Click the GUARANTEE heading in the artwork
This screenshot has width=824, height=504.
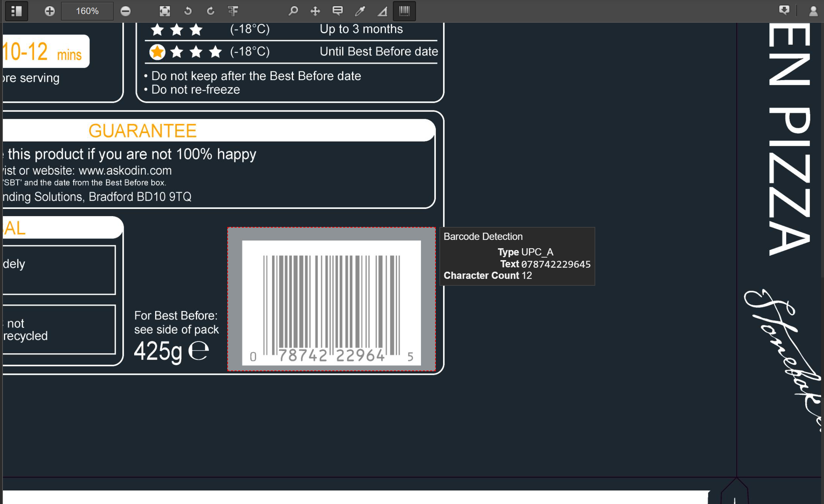coord(143,131)
